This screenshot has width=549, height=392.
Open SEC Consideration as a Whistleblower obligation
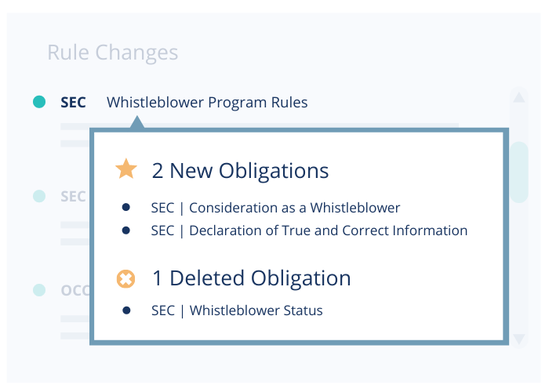(x=275, y=208)
